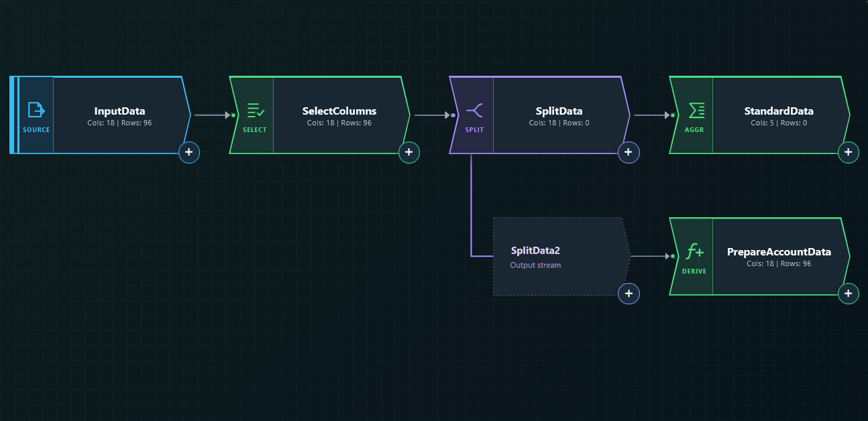The image size is (868, 421).
Task: Click SelectColumns stats 'Cols: 18 | Rows: 96'
Action: point(339,123)
